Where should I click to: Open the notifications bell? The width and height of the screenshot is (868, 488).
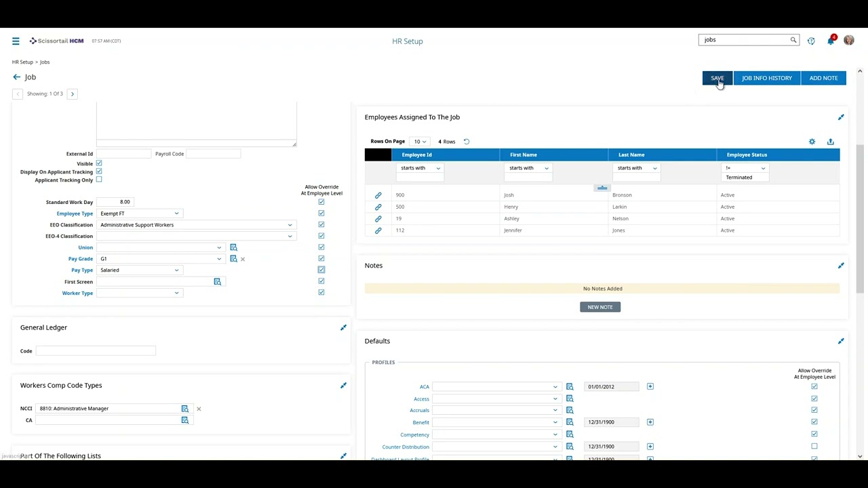831,41
